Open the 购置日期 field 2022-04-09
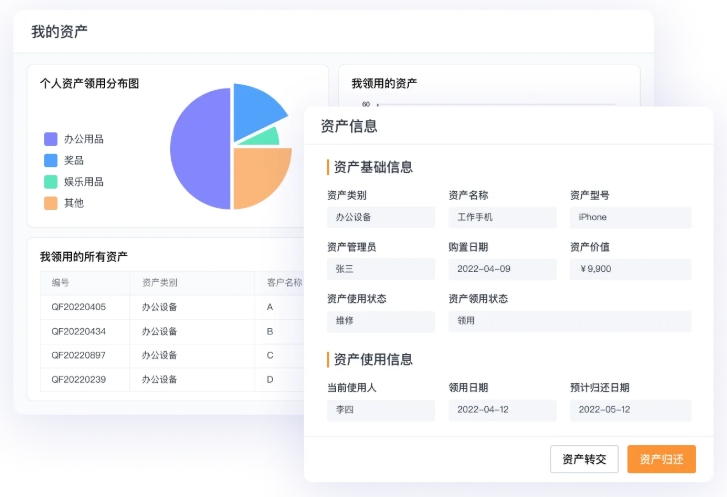727x497 pixels. click(x=502, y=269)
